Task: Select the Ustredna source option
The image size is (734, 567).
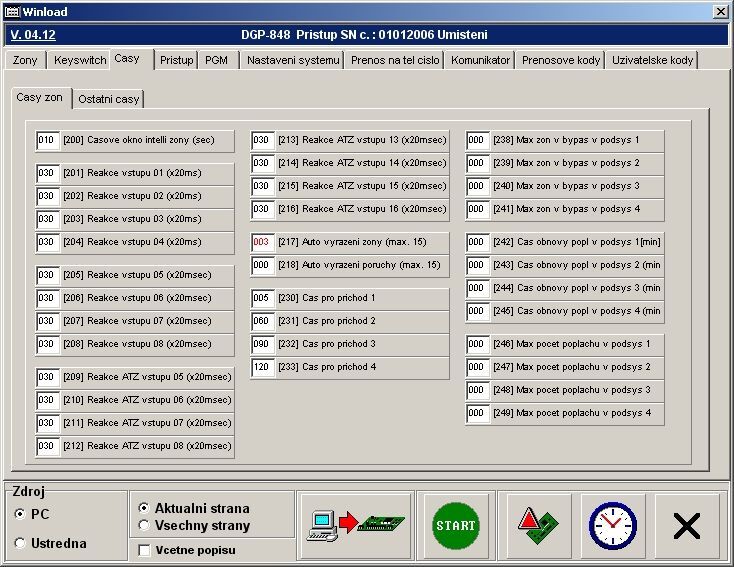Action: click(21, 543)
